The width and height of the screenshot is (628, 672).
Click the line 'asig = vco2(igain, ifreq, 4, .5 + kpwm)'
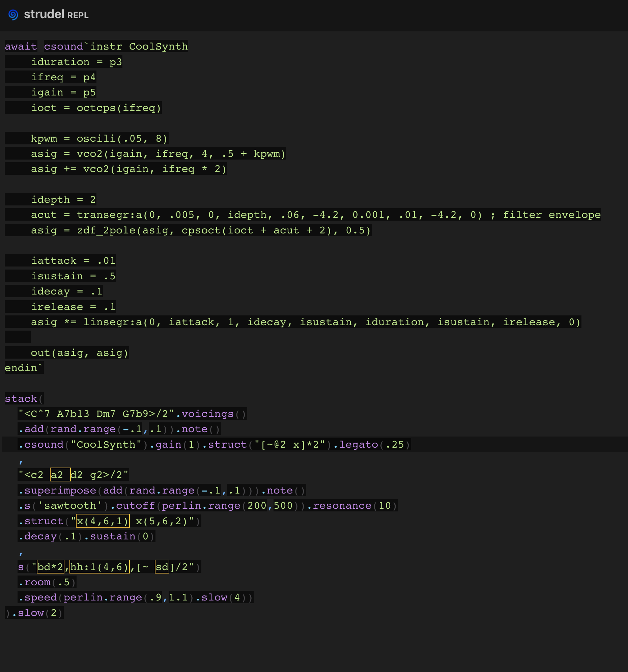coord(159,154)
